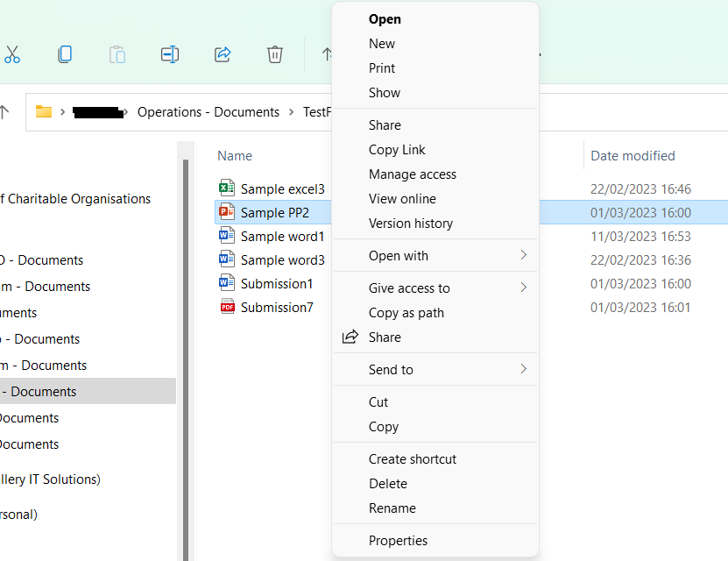Screen dimensions: 728x561
Task: Click the Share icon in the toolbar
Action: [222, 54]
